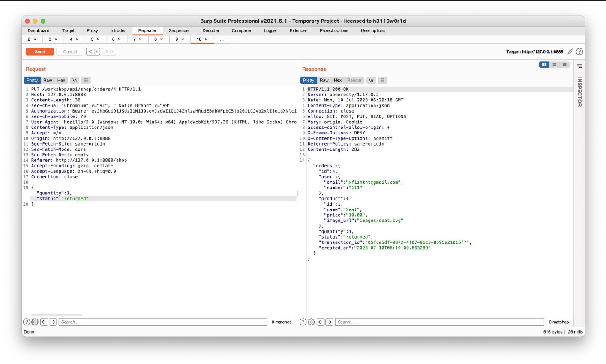Open request message options menu icon
This screenshot has height=364, width=606.
coord(86,80)
